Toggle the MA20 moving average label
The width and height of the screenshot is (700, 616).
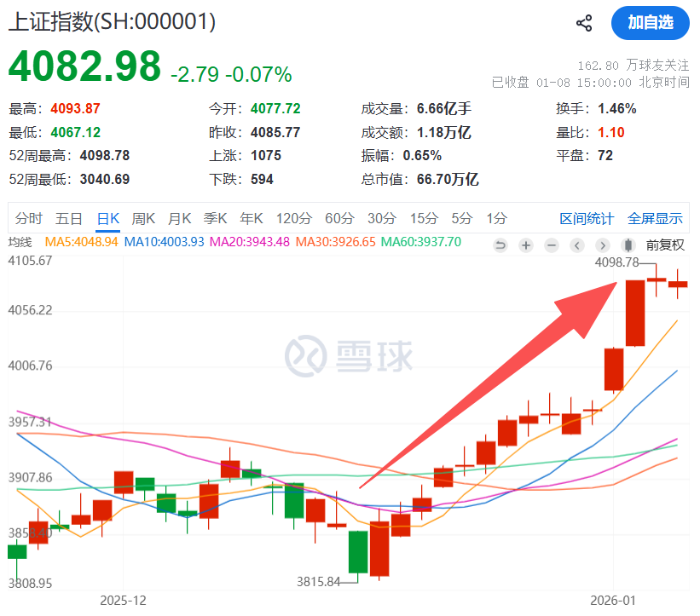click(248, 242)
